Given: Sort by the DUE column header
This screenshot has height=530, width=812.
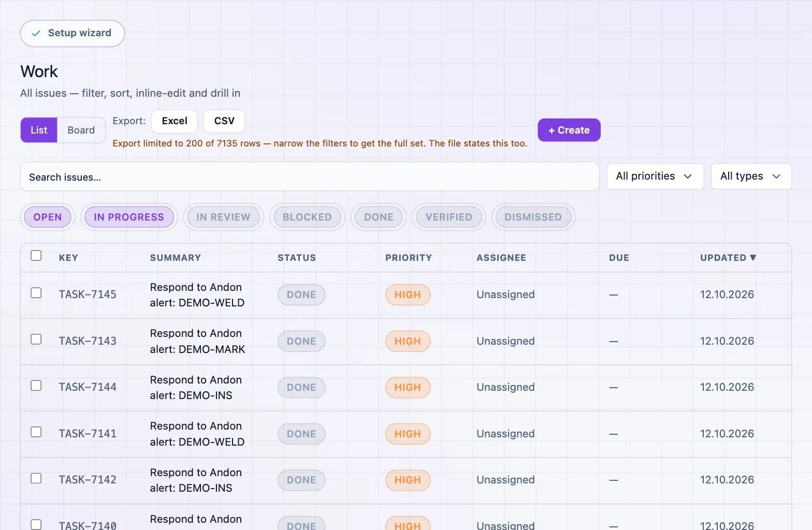Looking at the screenshot, I should point(619,258).
